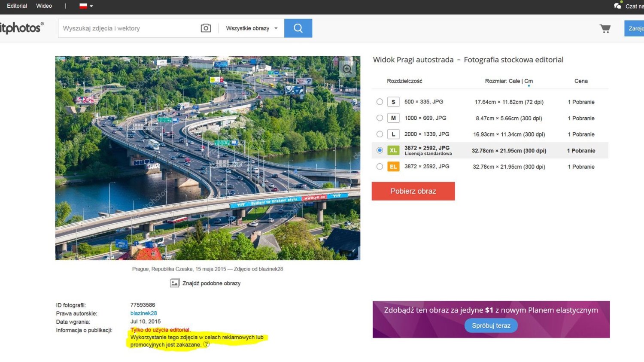Screen dimensions: 644x362
Task: Click the orange EL size badge
Action: pyautogui.click(x=393, y=167)
